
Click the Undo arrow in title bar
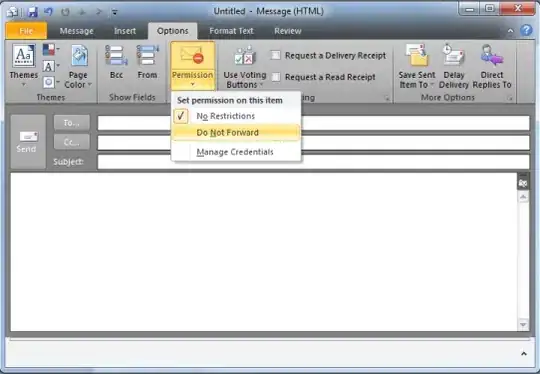click(x=48, y=12)
